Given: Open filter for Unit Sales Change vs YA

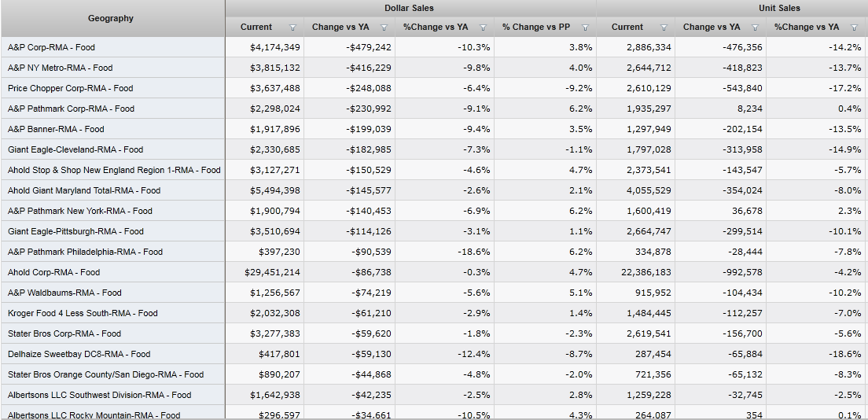Looking at the screenshot, I should pyautogui.click(x=755, y=28).
